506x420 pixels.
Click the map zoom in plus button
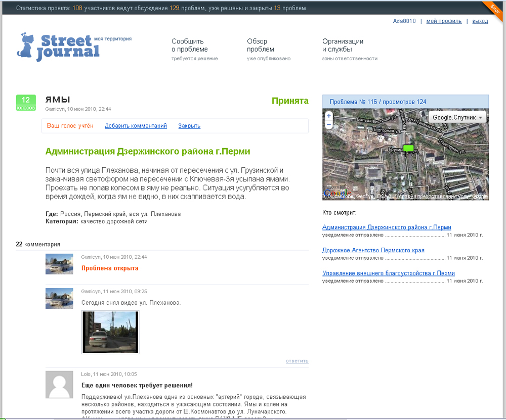coord(329,116)
